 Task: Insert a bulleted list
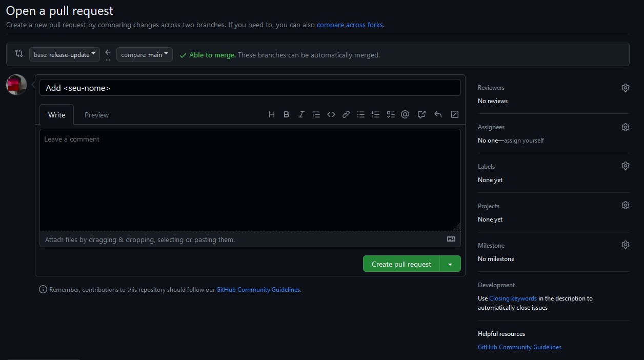coord(361,114)
